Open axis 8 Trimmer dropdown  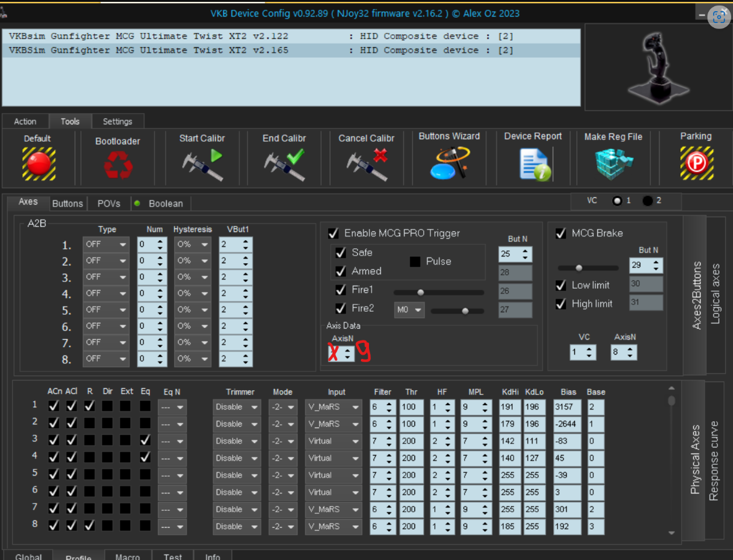(236, 527)
